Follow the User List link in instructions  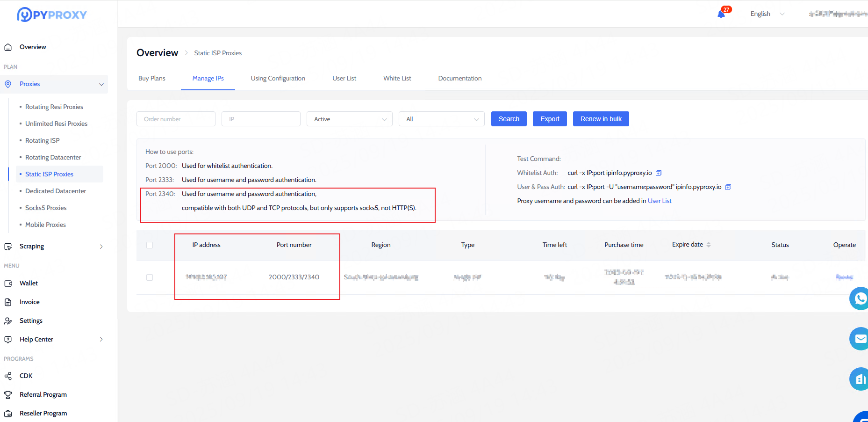659,201
